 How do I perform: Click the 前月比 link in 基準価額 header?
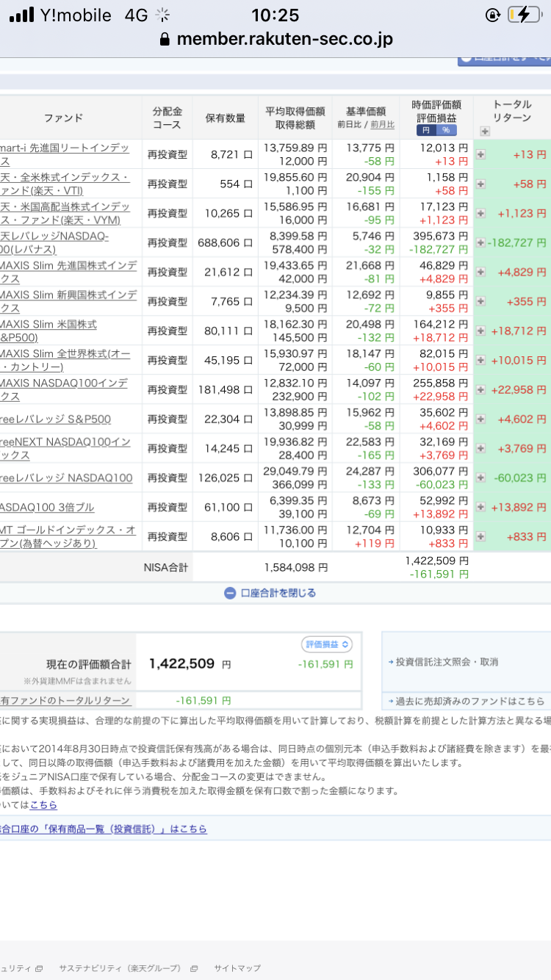pos(383,125)
